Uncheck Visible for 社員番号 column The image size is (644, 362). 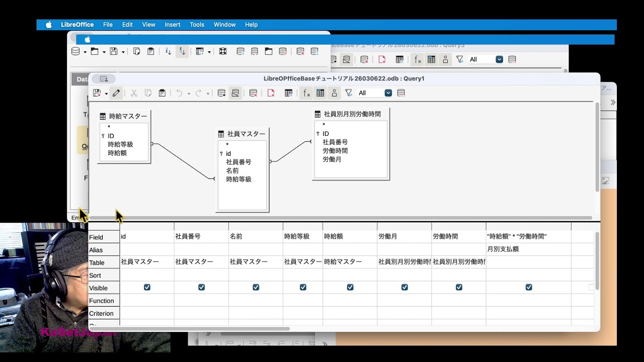point(201,287)
